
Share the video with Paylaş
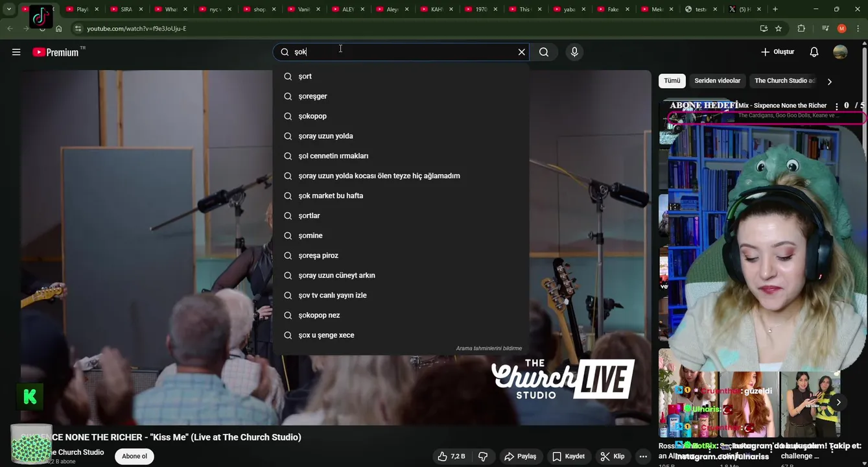point(521,456)
